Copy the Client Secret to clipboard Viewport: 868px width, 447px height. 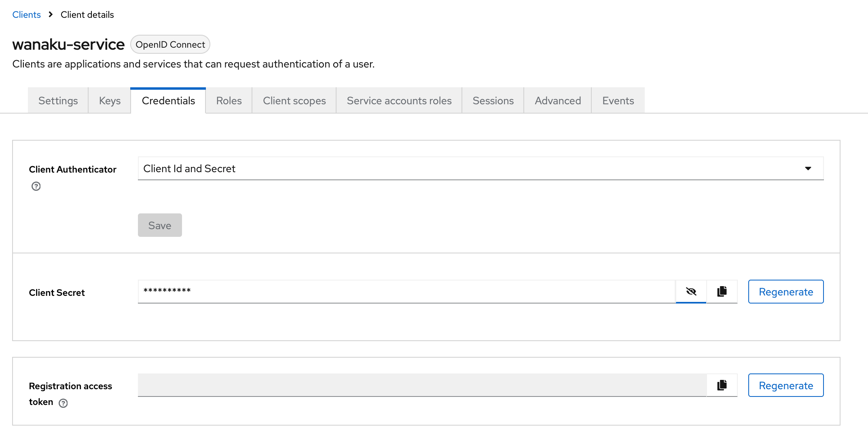[x=722, y=291]
